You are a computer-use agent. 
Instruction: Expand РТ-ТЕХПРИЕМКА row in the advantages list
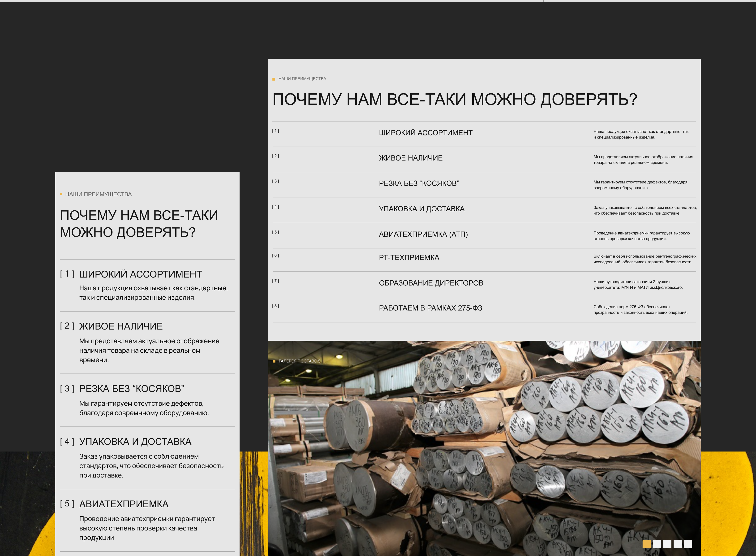tap(409, 257)
